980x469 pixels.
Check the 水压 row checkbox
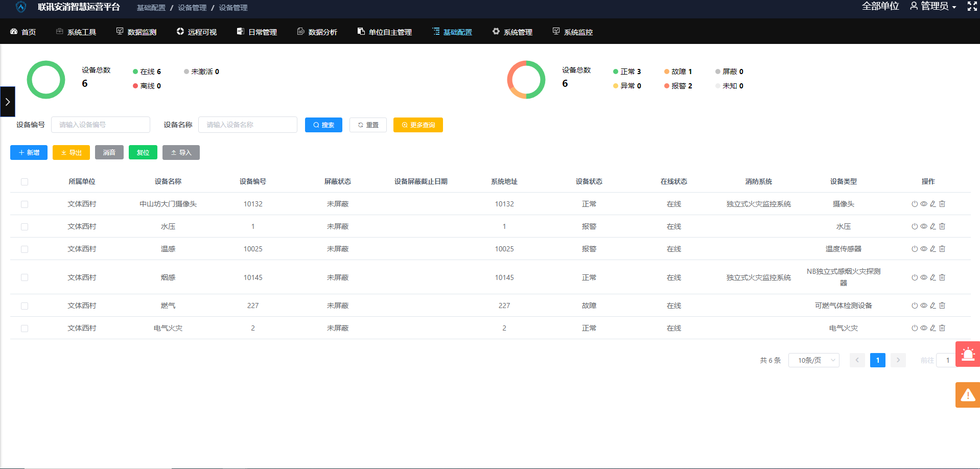[25, 227]
